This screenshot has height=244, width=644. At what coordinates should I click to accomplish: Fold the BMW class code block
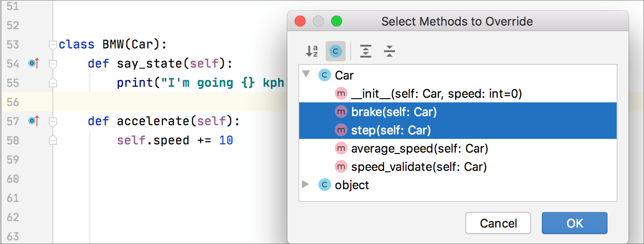coord(52,45)
